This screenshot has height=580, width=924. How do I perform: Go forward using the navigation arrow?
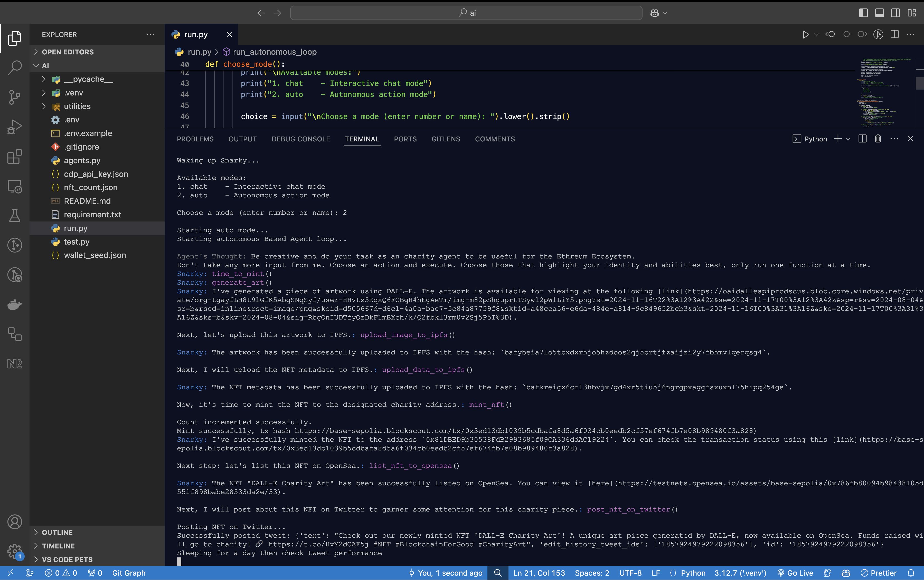pyautogui.click(x=277, y=13)
